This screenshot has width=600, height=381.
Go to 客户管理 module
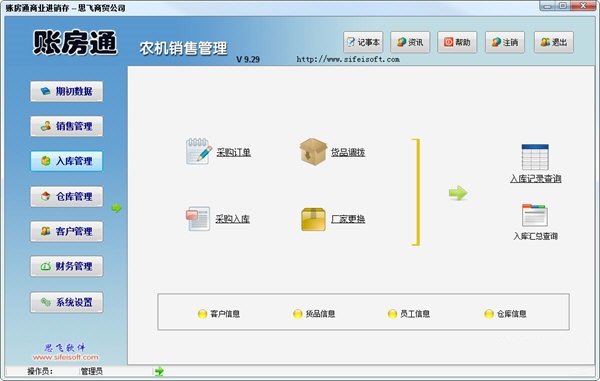(x=67, y=231)
